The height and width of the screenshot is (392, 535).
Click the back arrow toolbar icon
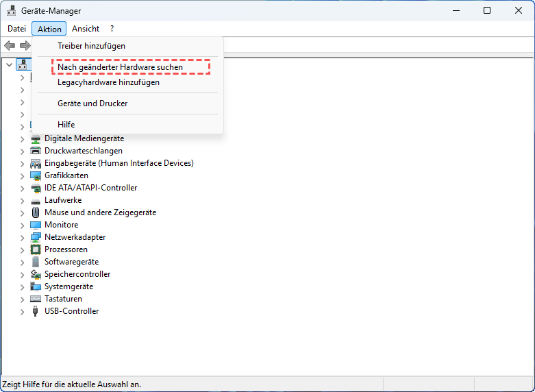[x=10, y=45]
